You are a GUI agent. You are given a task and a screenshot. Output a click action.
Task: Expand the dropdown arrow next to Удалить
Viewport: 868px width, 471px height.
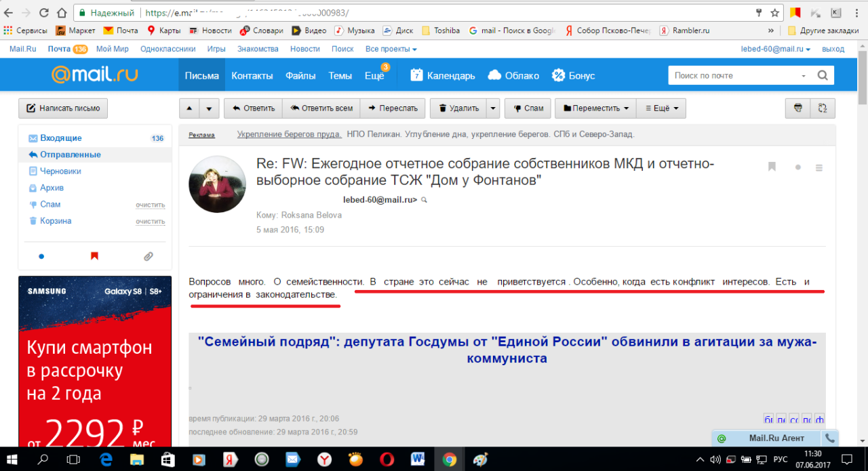pos(493,108)
